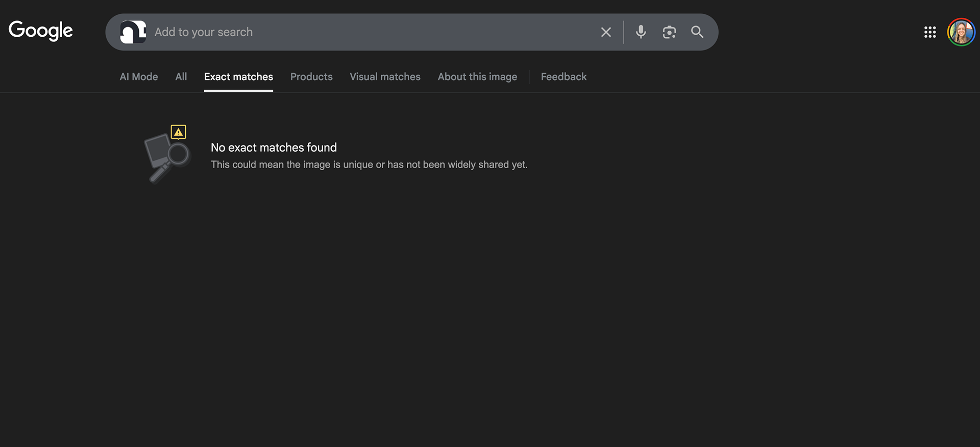Click the uploaded image thumbnail in search bar
This screenshot has height=447, width=980.
(x=133, y=32)
